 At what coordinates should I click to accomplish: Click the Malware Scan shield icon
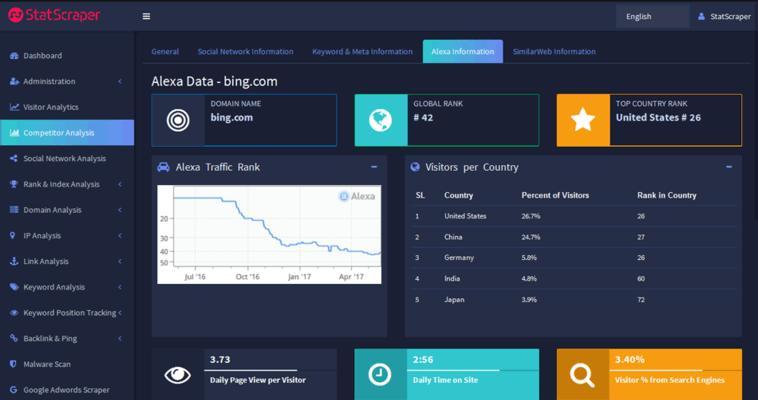click(x=13, y=364)
